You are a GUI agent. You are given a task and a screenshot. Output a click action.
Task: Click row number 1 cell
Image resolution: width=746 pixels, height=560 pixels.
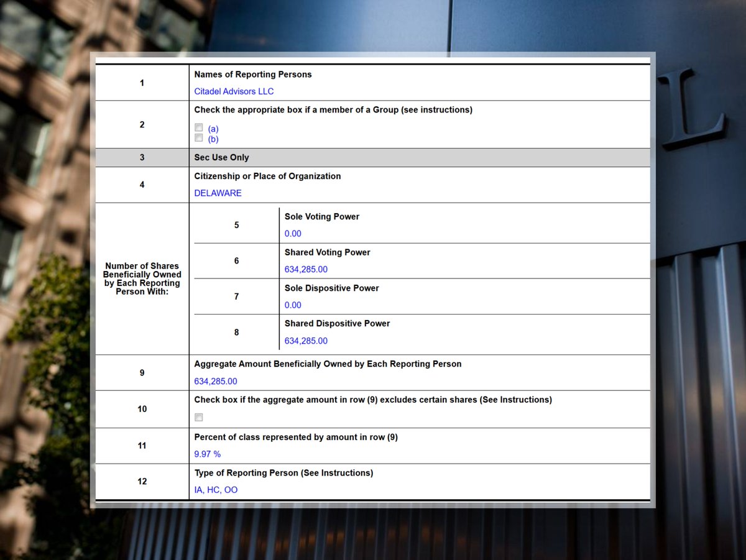142,83
